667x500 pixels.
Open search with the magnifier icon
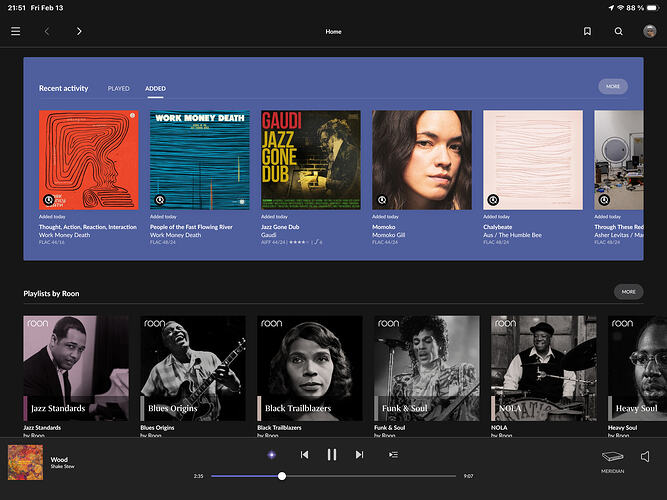619,31
